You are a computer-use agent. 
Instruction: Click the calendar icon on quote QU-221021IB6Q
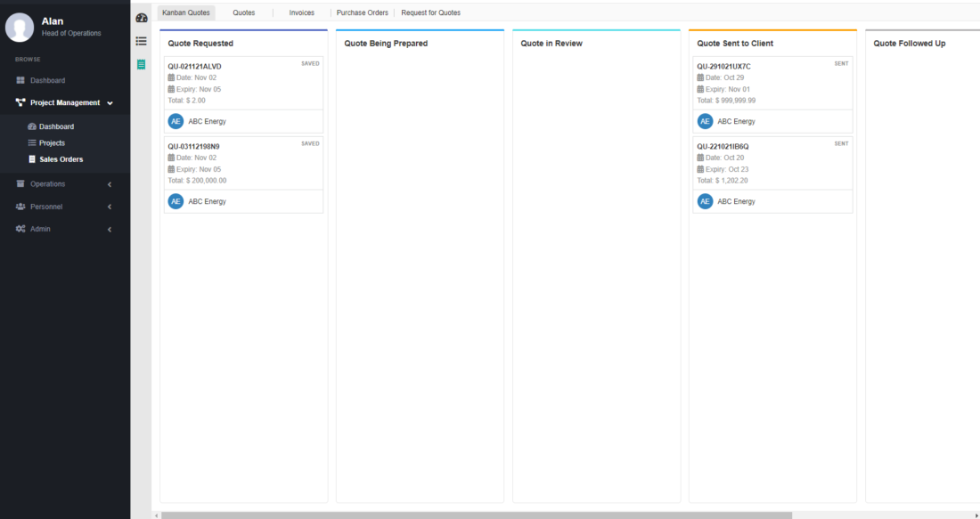coord(700,158)
